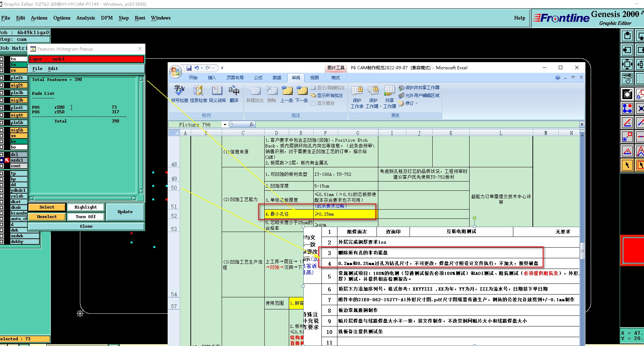The image size is (644, 346).
Task: Click the histogram popup horizontal scrollbar
Action: tap(83, 198)
